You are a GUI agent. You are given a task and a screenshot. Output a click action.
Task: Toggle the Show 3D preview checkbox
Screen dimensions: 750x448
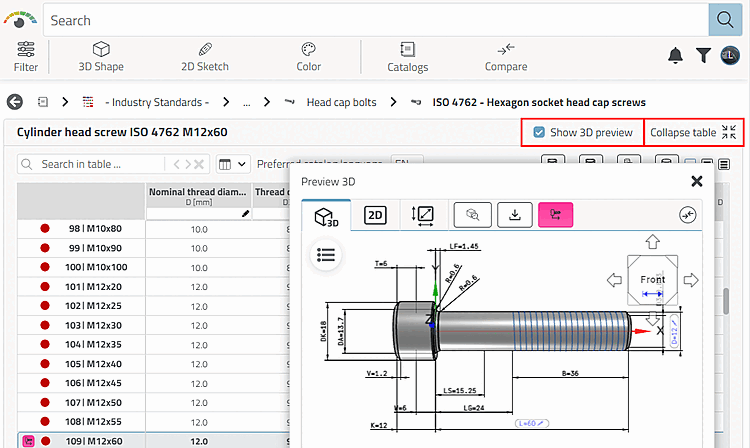coord(540,132)
